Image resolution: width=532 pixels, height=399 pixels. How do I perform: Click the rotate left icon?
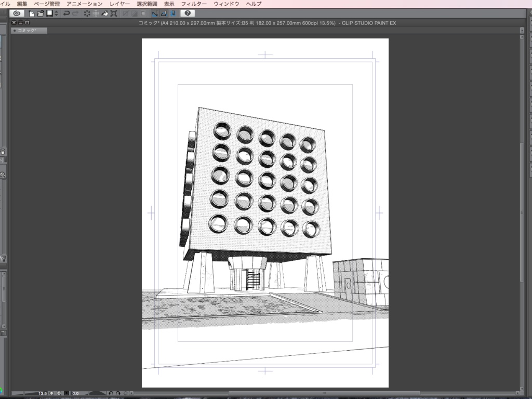111,393
